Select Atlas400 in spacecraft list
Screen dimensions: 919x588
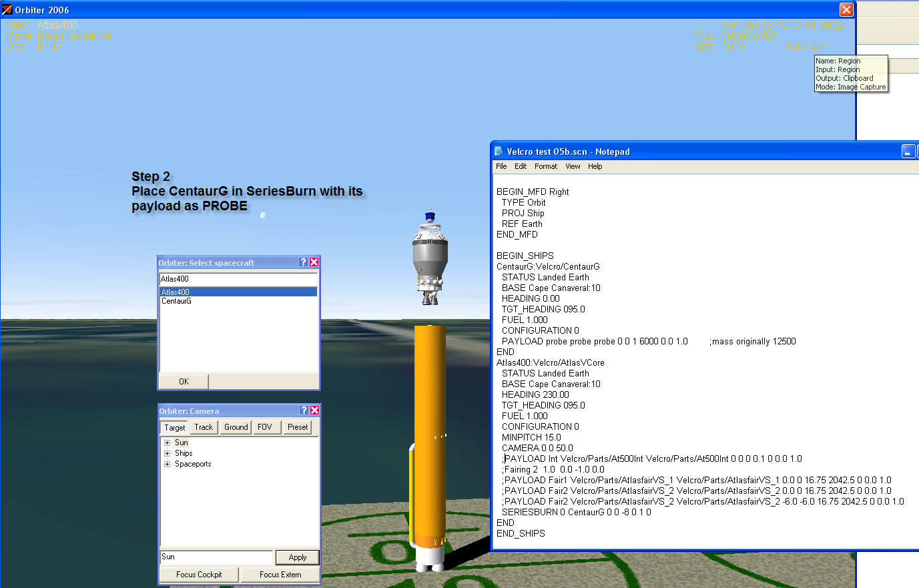point(238,292)
